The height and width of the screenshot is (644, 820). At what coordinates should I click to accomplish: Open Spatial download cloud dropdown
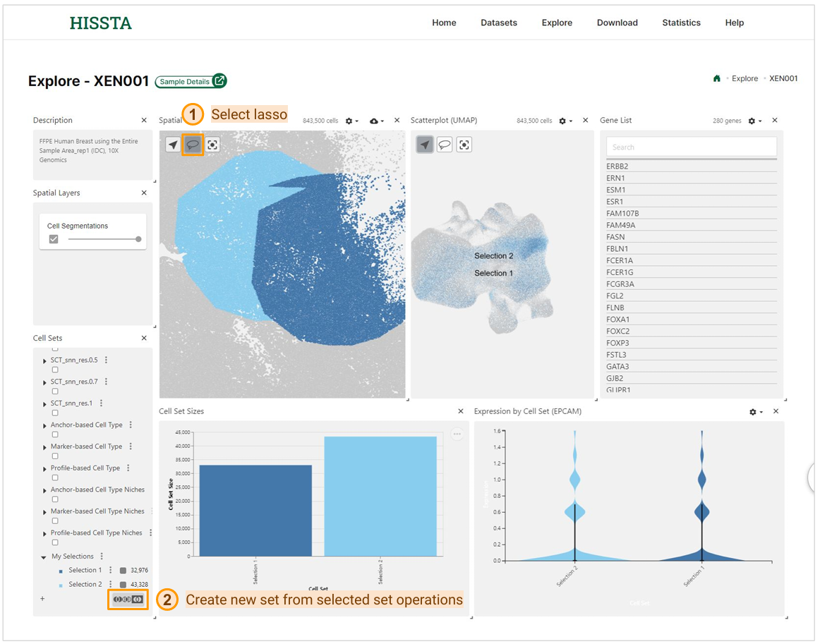pyautogui.click(x=375, y=121)
